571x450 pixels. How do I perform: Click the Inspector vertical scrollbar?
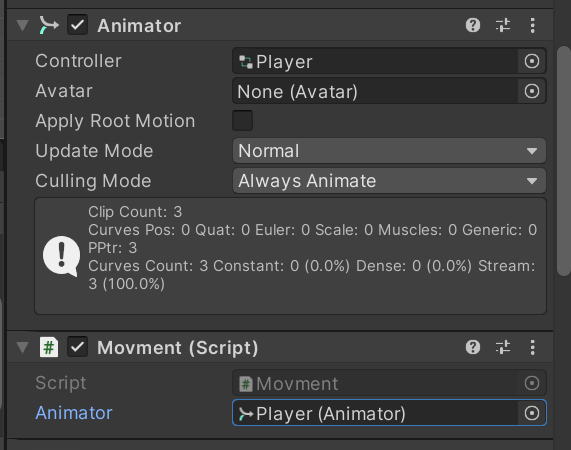click(564, 161)
